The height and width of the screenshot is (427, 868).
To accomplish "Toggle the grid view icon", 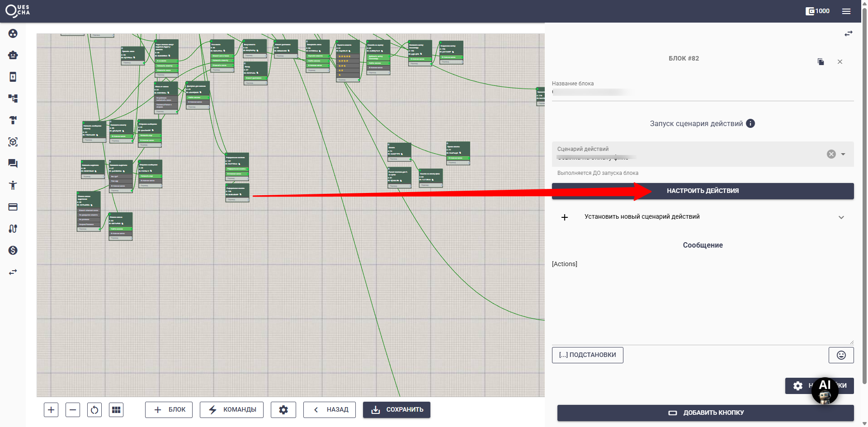I will pyautogui.click(x=116, y=410).
